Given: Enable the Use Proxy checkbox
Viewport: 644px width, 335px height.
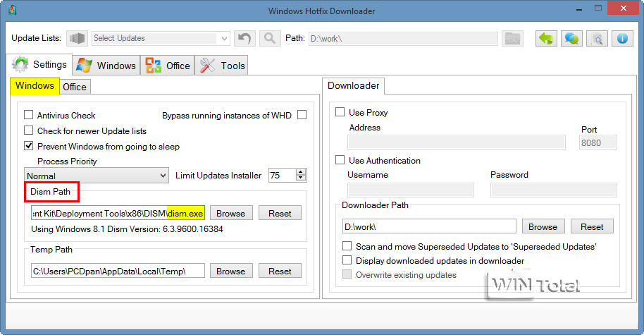Looking at the screenshot, I should pyautogui.click(x=340, y=112).
